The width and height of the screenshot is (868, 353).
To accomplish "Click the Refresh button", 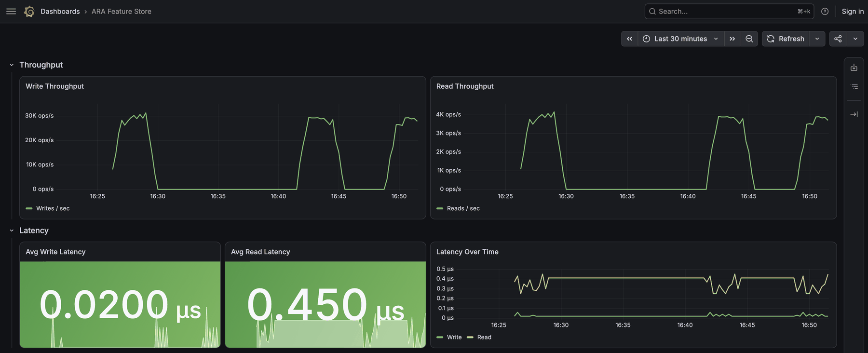I will pos(786,39).
